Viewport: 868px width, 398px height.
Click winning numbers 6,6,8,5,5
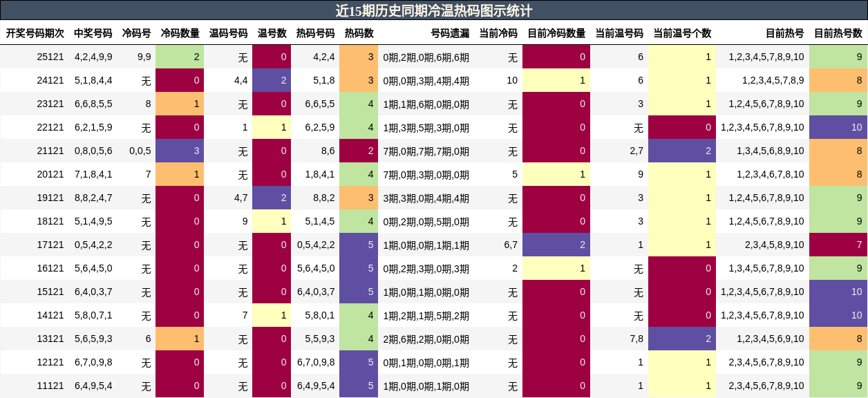93,104
